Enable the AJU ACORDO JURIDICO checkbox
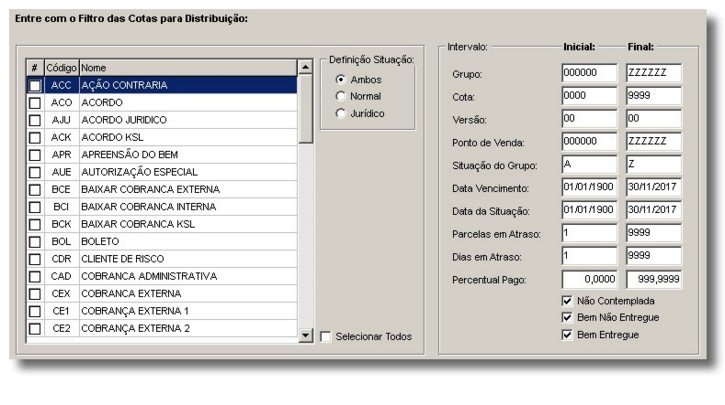 click(35, 120)
